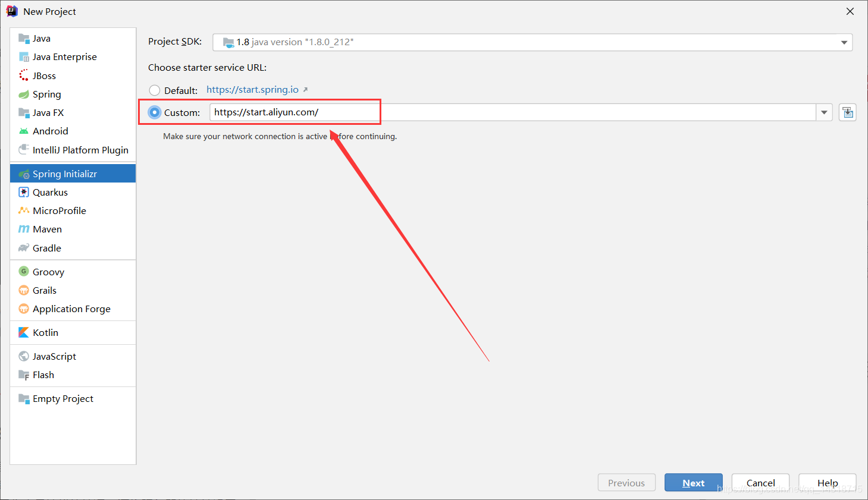
Task: Select the Empty Project icon
Action: (x=24, y=398)
